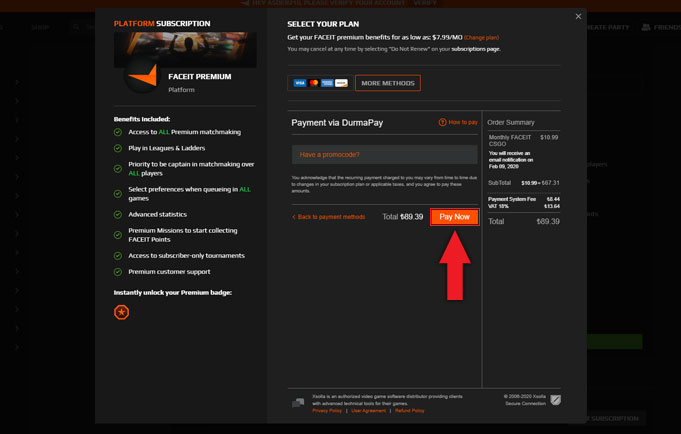Go back to payment methods
This screenshot has width=681, height=434.
329,217
